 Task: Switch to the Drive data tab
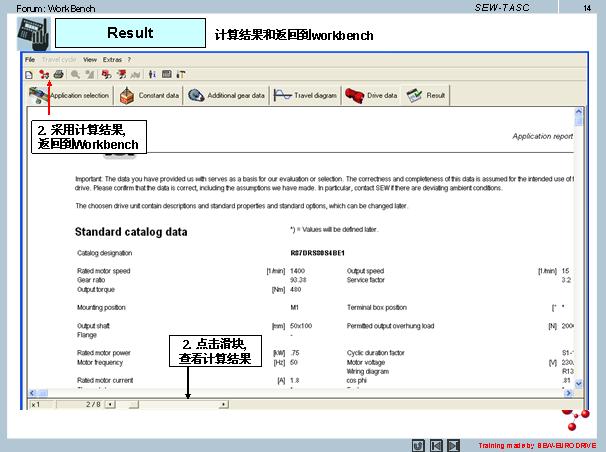pos(371,95)
